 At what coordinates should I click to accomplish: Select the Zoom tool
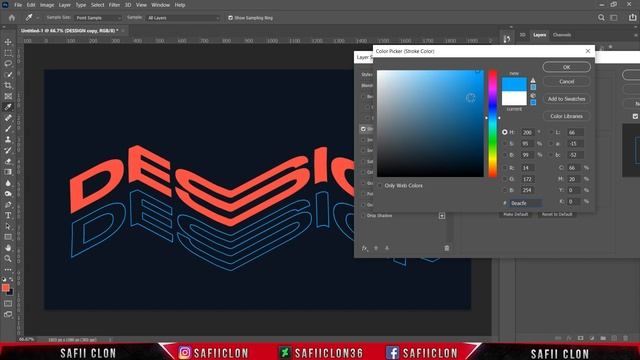coord(8,258)
